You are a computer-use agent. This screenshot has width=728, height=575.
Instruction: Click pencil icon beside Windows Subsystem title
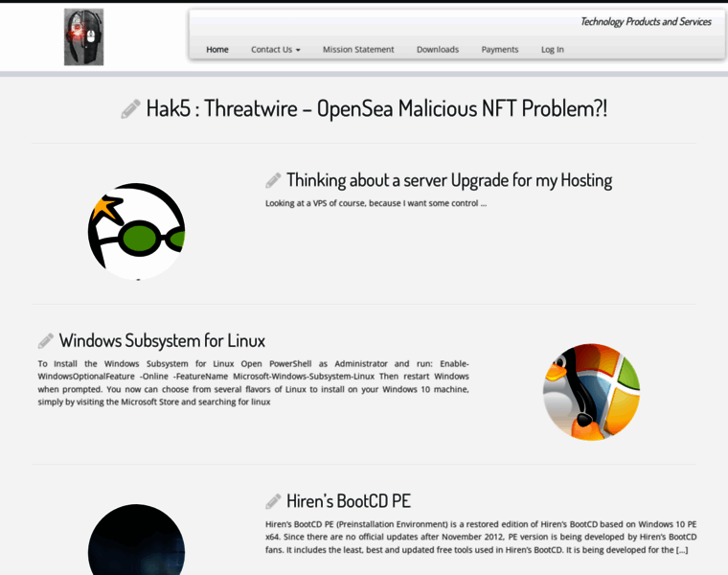[x=46, y=341]
